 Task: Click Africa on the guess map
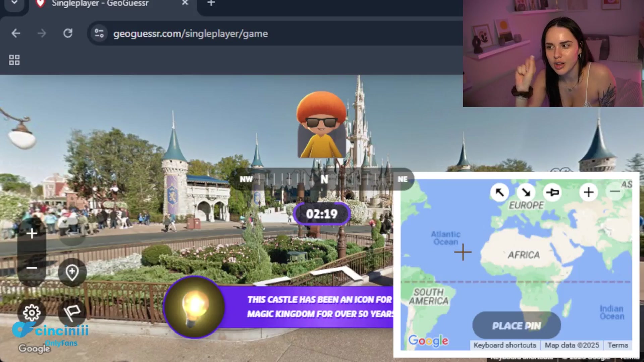pos(524,255)
